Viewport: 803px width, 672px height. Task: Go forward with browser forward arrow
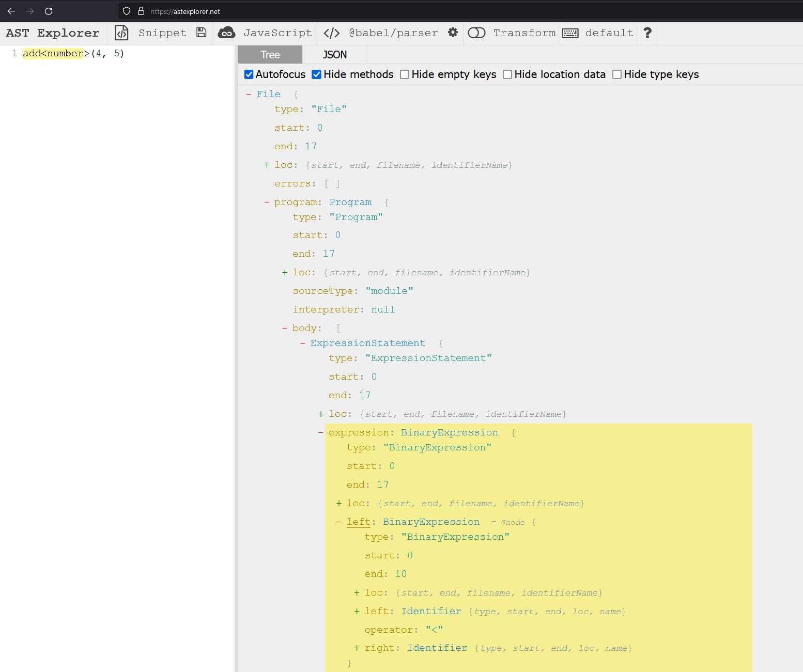[x=30, y=11]
